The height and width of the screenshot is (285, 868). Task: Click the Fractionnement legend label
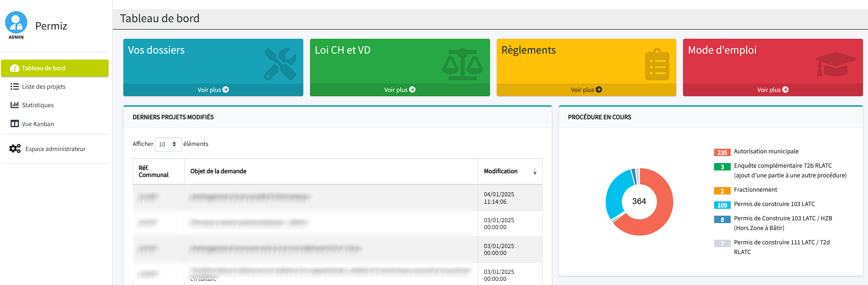click(755, 190)
